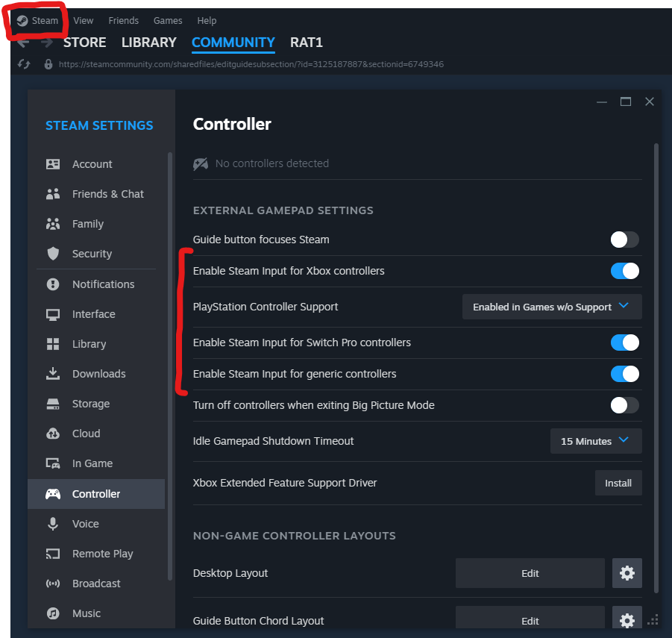Click the no controllers detected gamepad icon
The height and width of the screenshot is (638, 672).
(201, 163)
